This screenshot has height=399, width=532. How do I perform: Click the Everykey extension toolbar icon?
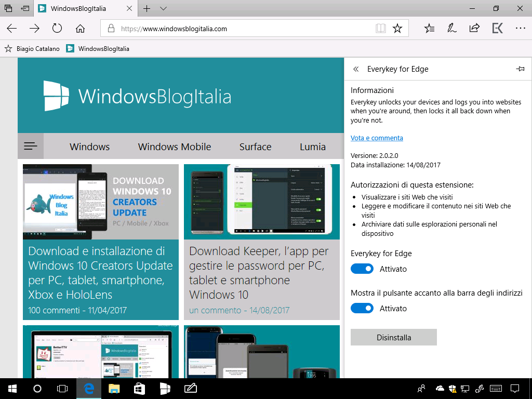(x=497, y=28)
